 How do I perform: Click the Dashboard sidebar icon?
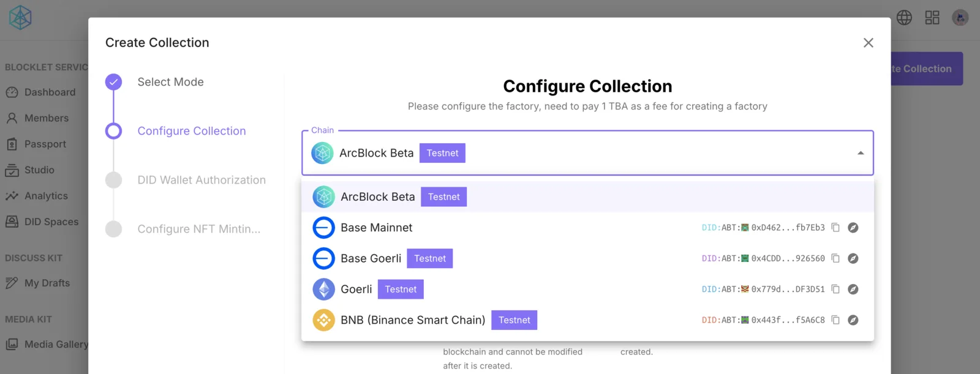(12, 92)
